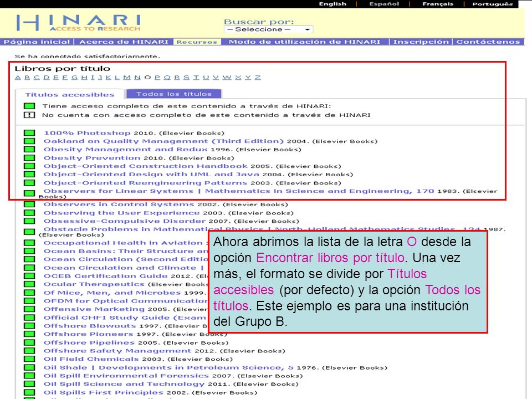The width and height of the screenshot is (532, 399).
Task: Jump to letter S in title index
Action: (x=186, y=78)
